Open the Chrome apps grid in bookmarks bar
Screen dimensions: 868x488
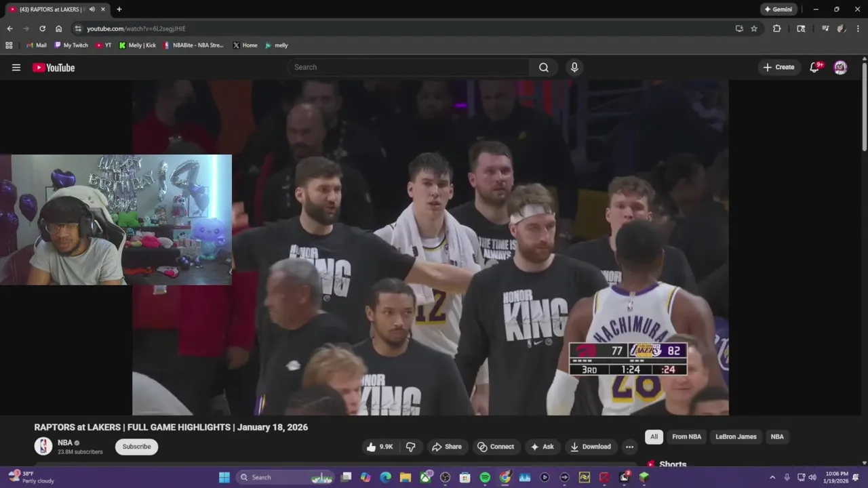9,45
